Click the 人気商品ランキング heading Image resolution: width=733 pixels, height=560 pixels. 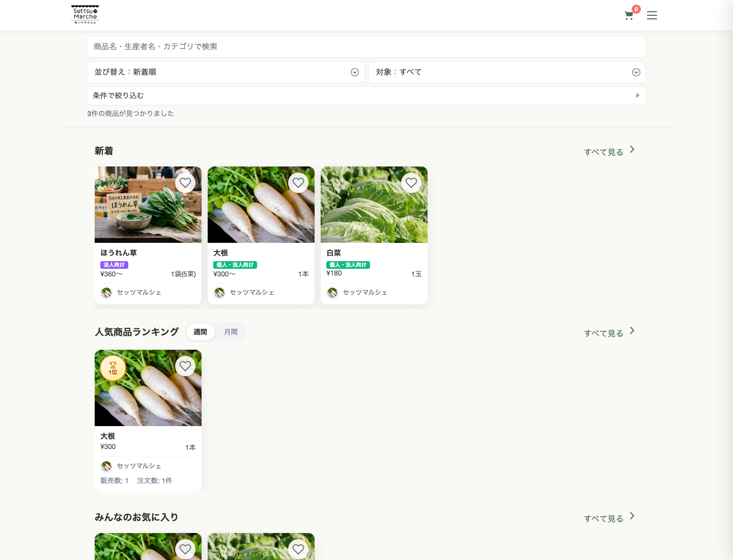point(137,332)
